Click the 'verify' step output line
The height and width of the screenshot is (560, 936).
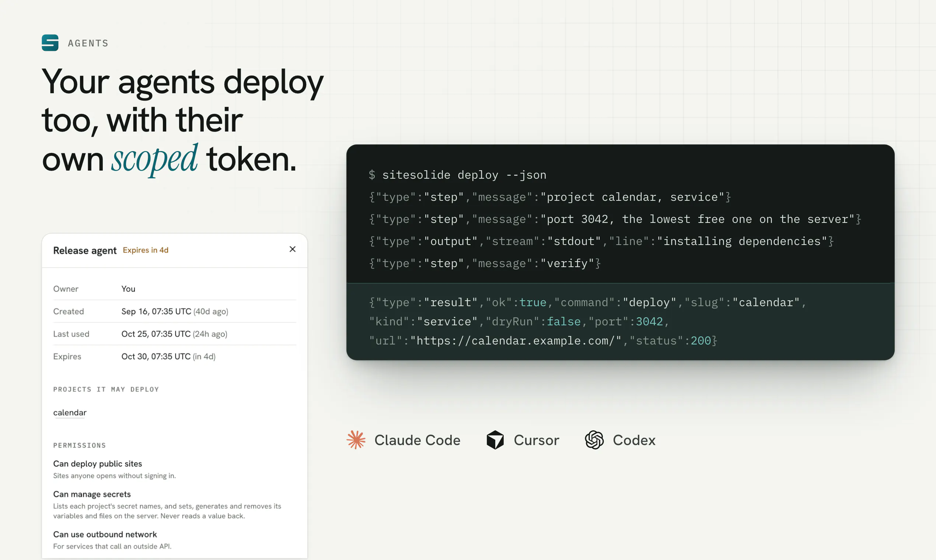pos(485,263)
